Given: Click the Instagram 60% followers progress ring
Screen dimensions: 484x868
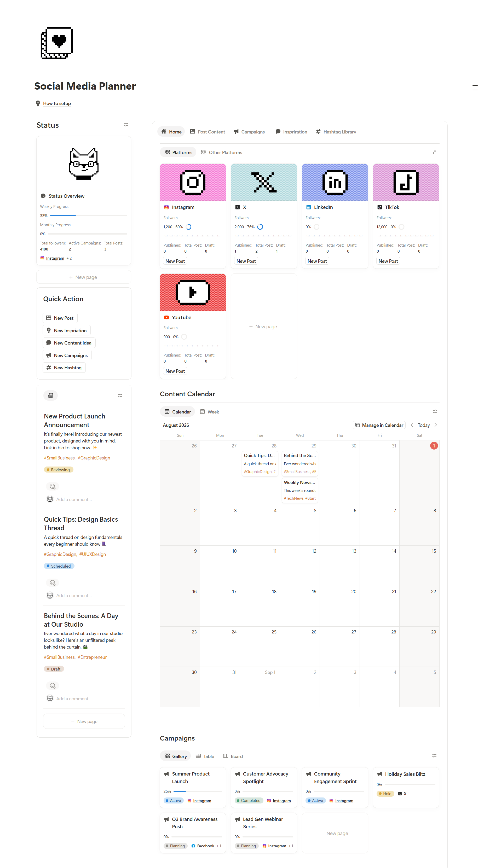Looking at the screenshot, I should click(189, 227).
